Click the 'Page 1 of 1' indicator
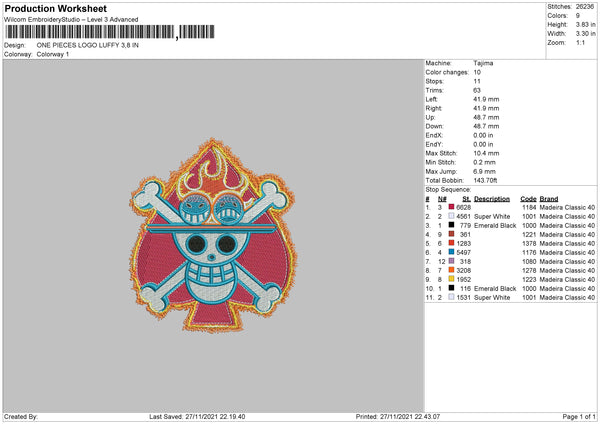The image size is (600, 424). pos(579,416)
